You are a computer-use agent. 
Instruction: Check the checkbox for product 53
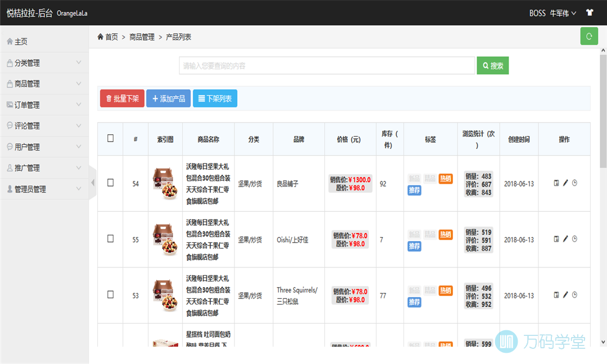110,295
